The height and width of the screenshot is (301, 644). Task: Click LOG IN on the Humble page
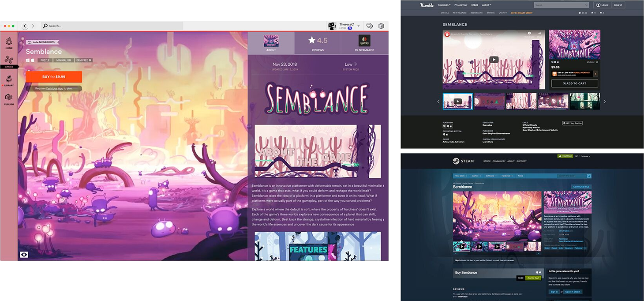(602, 5)
